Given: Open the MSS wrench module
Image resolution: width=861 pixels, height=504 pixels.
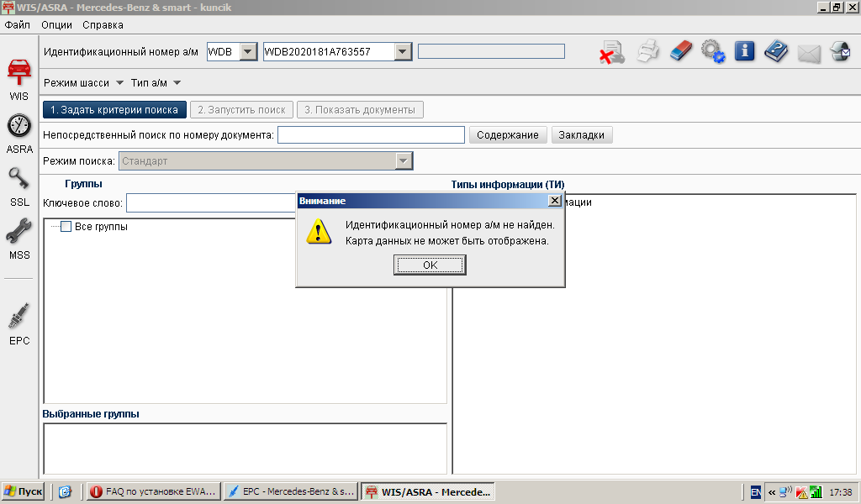Looking at the screenshot, I should point(19,239).
